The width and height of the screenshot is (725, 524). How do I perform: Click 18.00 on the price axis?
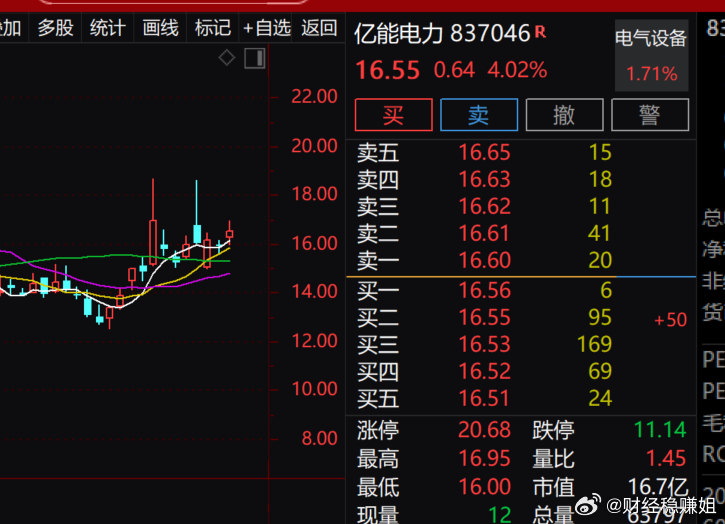[x=314, y=194]
